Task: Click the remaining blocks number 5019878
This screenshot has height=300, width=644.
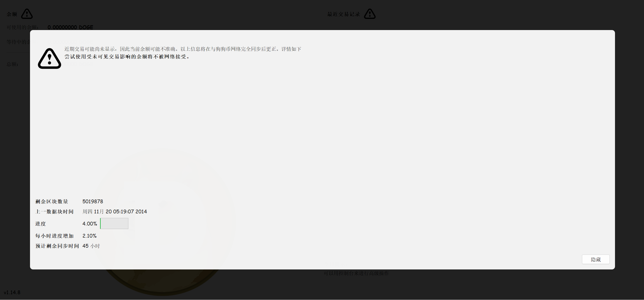Action: coord(93,202)
